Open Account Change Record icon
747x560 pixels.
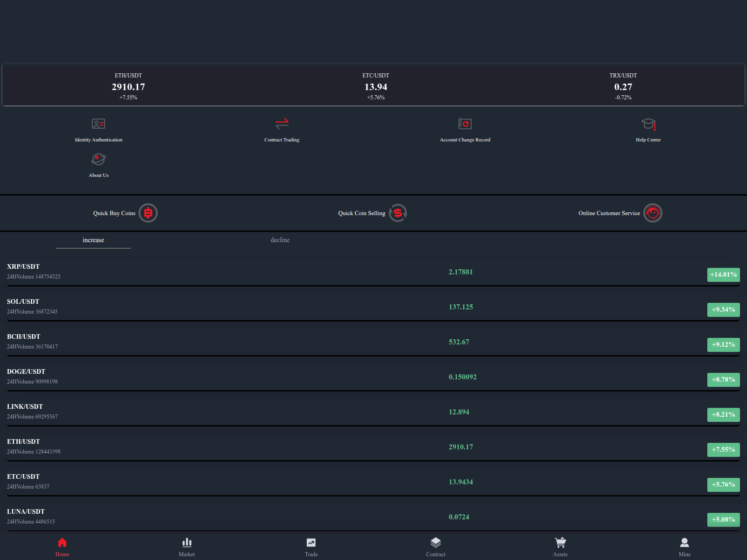(465, 124)
